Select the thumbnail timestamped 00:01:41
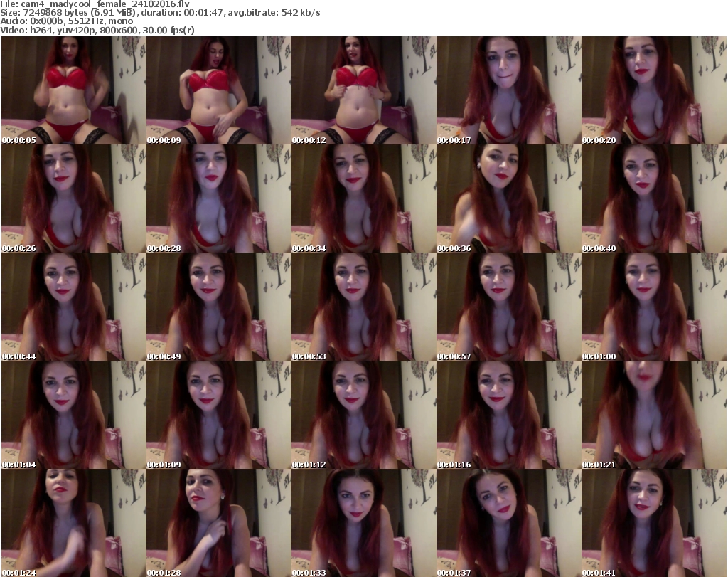Viewport: 728px width, 577px height. coord(654,523)
